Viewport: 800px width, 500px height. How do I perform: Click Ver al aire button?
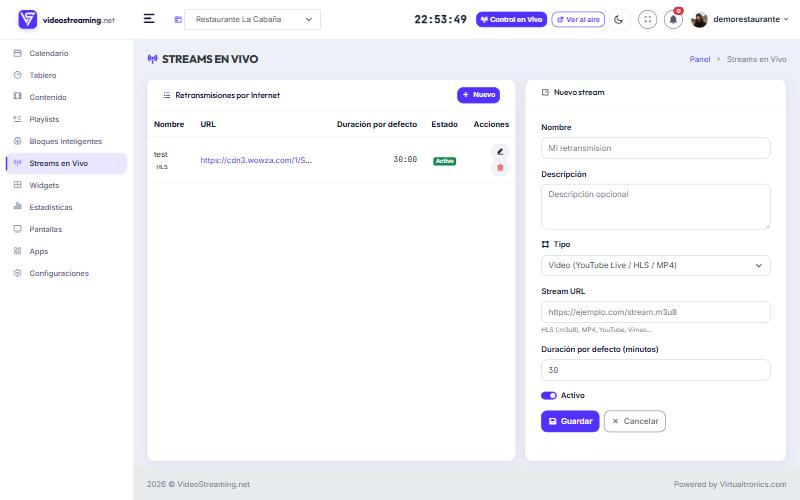(578, 19)
